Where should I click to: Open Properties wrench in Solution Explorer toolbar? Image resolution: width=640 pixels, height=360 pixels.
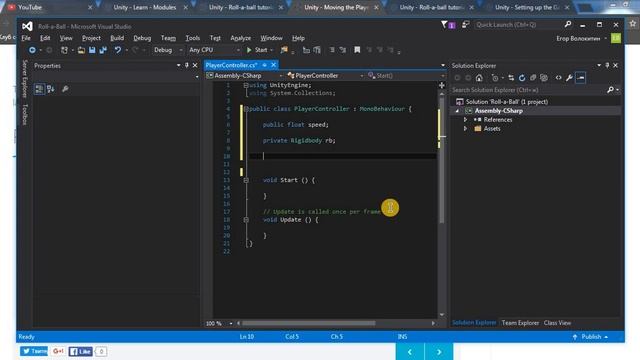(569, 78)
